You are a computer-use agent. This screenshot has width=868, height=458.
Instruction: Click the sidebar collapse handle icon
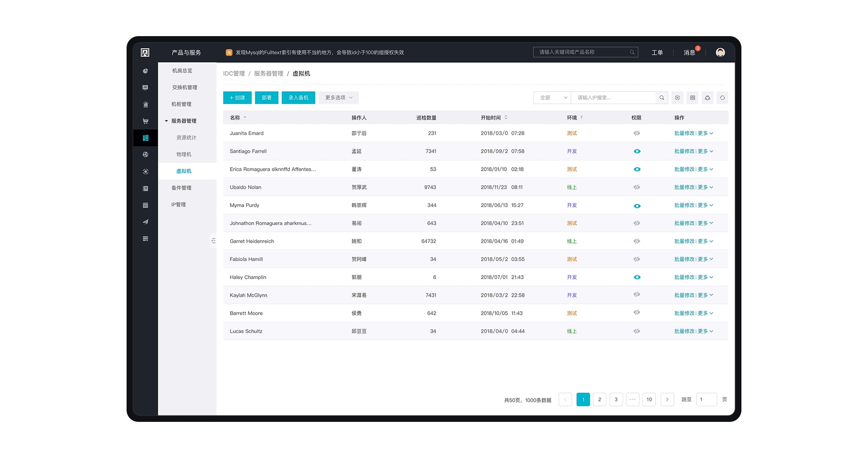[213, 241]
